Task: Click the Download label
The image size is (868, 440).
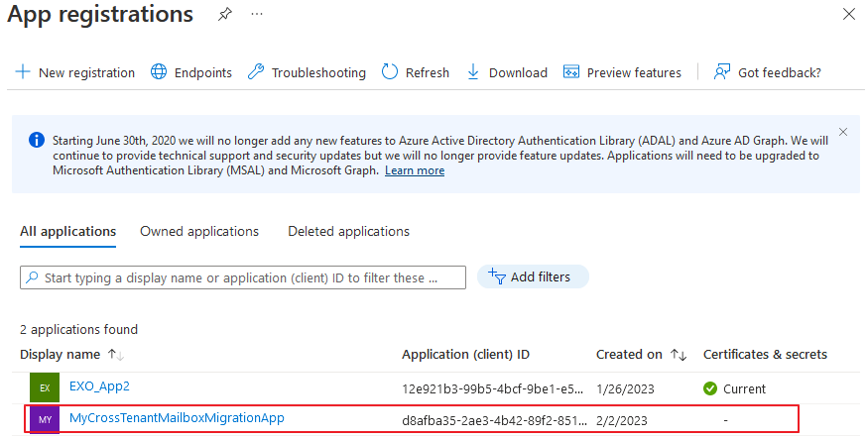Action: tap(518, 72)
